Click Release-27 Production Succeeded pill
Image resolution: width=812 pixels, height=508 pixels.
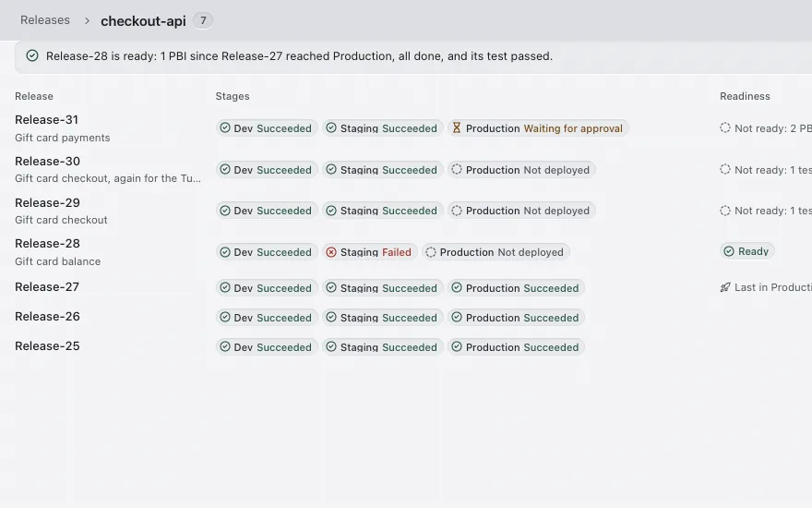tap(517, 287)
